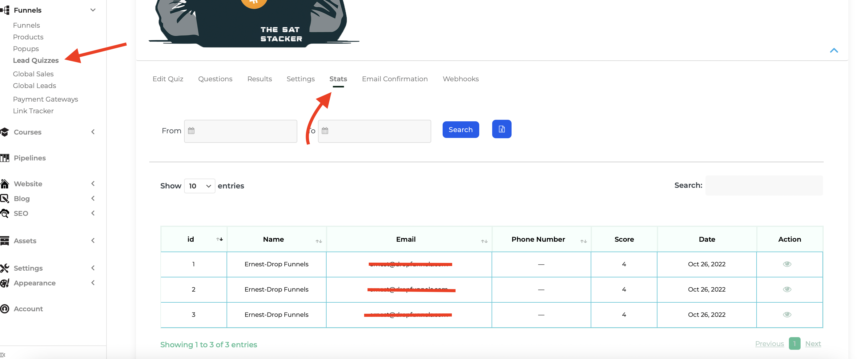Viewport: 868px width, 359px height.
Task: Click the blue Search button
Action: [x=460, y=129]
